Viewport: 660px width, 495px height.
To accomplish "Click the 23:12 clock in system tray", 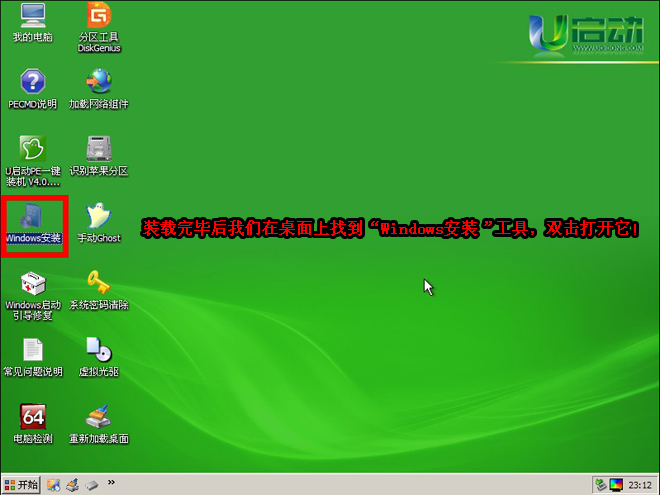I will [639, 485].
